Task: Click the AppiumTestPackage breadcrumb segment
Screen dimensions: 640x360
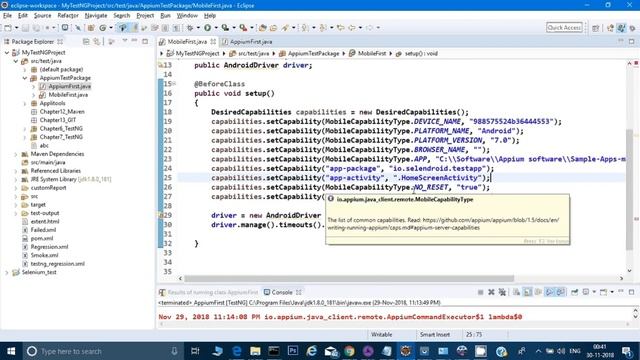Action: 309,53
